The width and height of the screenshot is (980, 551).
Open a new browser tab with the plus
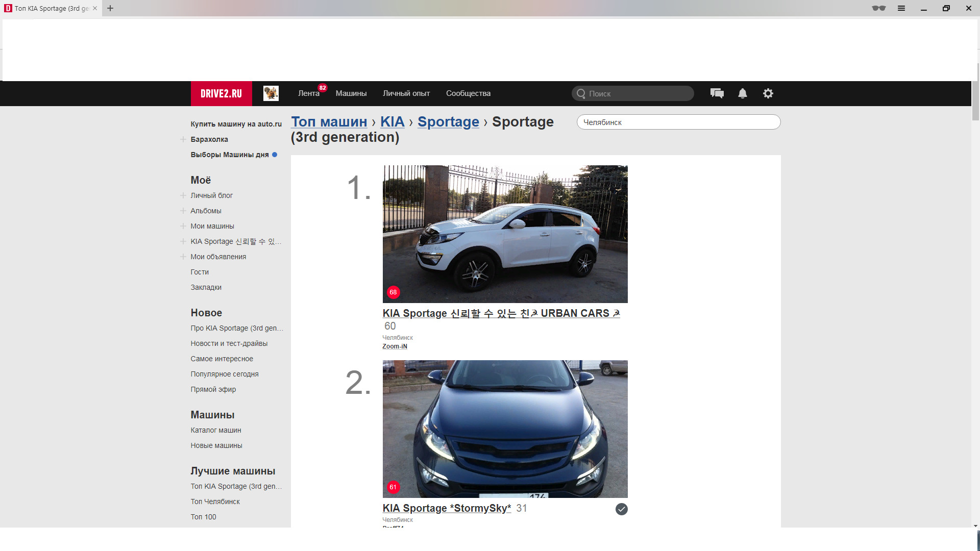[x=110, y=8]
